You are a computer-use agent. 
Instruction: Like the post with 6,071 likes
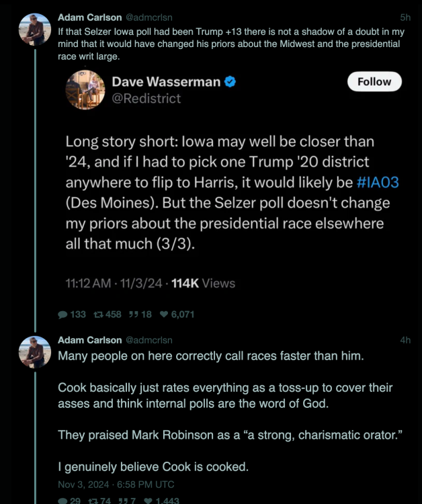[164, 314]
